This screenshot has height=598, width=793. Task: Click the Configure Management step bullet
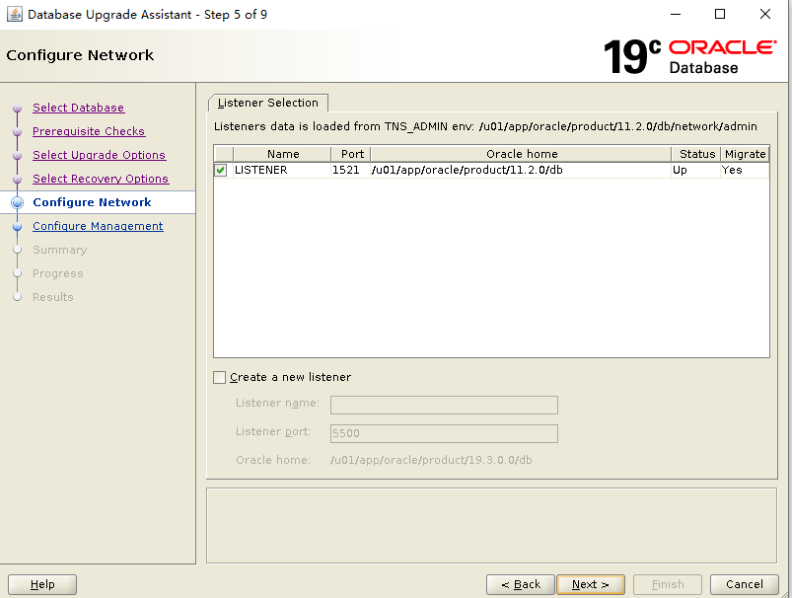pyautogui.click(x=18, y=226)
